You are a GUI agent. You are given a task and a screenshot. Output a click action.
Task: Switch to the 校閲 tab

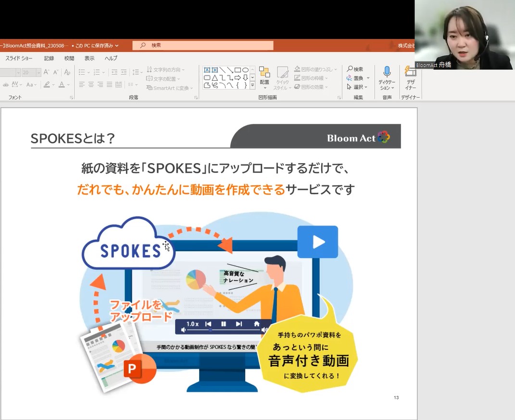point(69,58)
